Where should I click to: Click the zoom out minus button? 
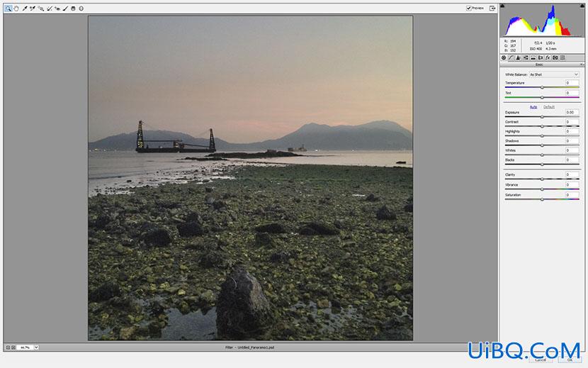tap(8, 347)
